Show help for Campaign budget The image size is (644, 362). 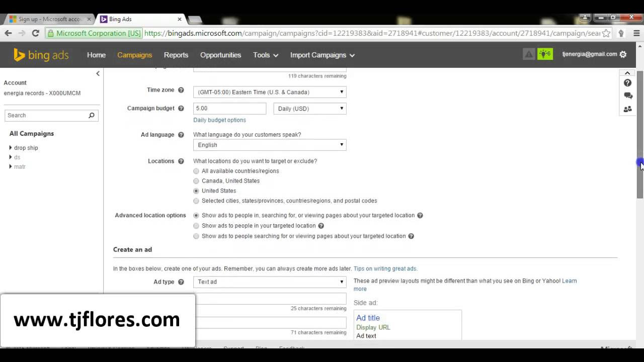click(x=181, y=108)
